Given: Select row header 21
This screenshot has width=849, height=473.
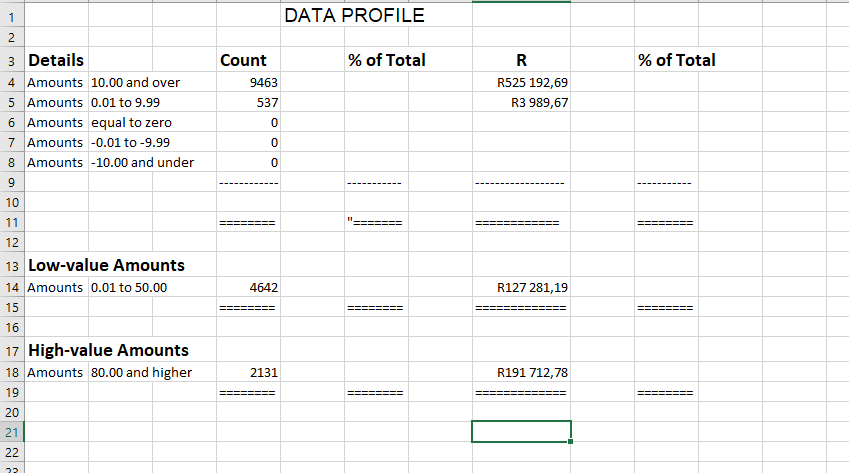Looking at the screenshot, I should point(11,432).
